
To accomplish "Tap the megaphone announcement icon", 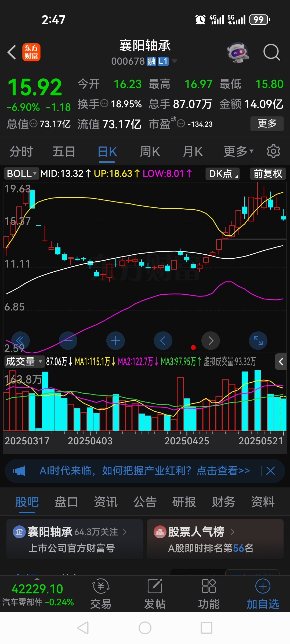I will pos(19,471).
